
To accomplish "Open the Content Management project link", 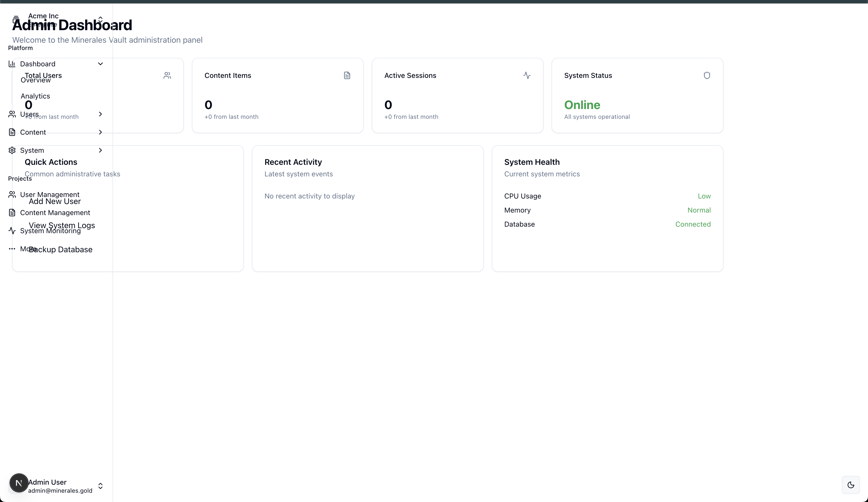I will [55, 213].
